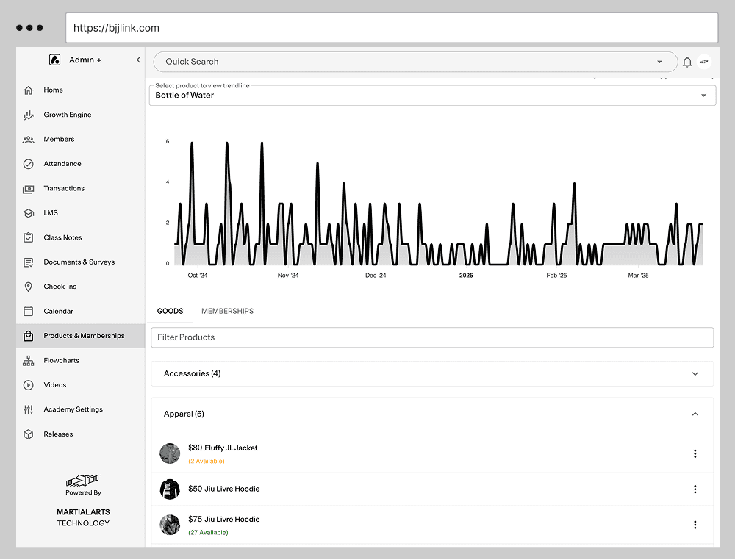Viewport: 735px width, 560px height.
Task: Open the Calendar
Action: tap(58, 311)
